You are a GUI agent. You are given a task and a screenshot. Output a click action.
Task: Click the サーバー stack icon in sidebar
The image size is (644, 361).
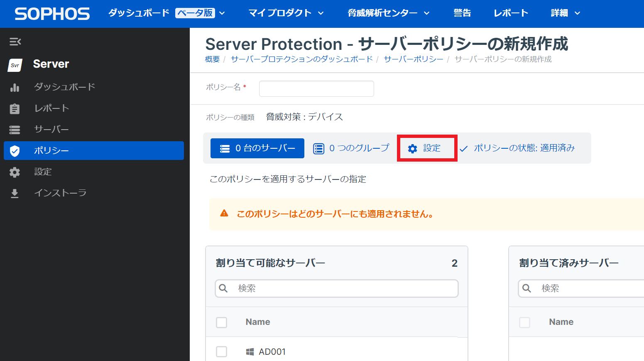point(15,130)
